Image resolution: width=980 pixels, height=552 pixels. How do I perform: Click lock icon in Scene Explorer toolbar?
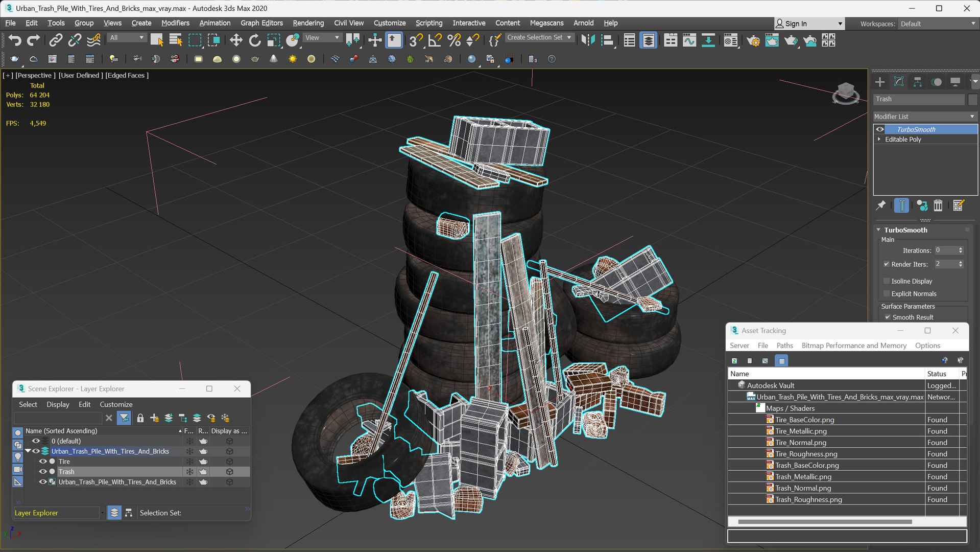(140, 418)
